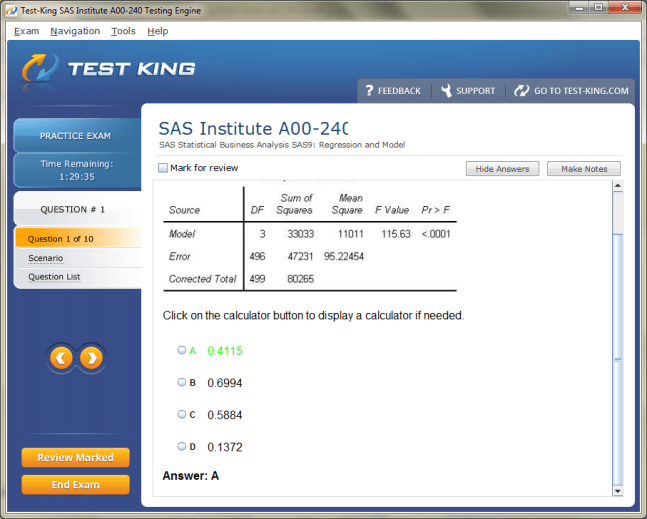
Task: Click the Feedback question mark icon
Action: (x=369, y=90)
